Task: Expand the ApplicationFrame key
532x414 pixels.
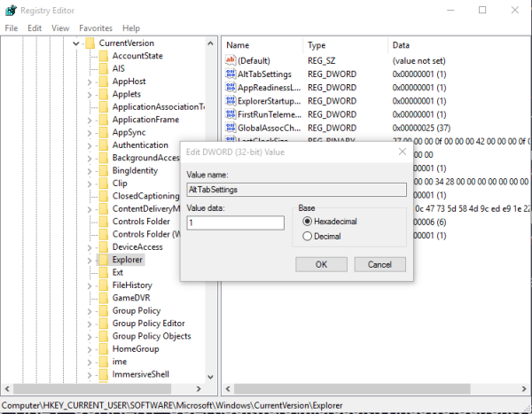Action: coord(90,121)
